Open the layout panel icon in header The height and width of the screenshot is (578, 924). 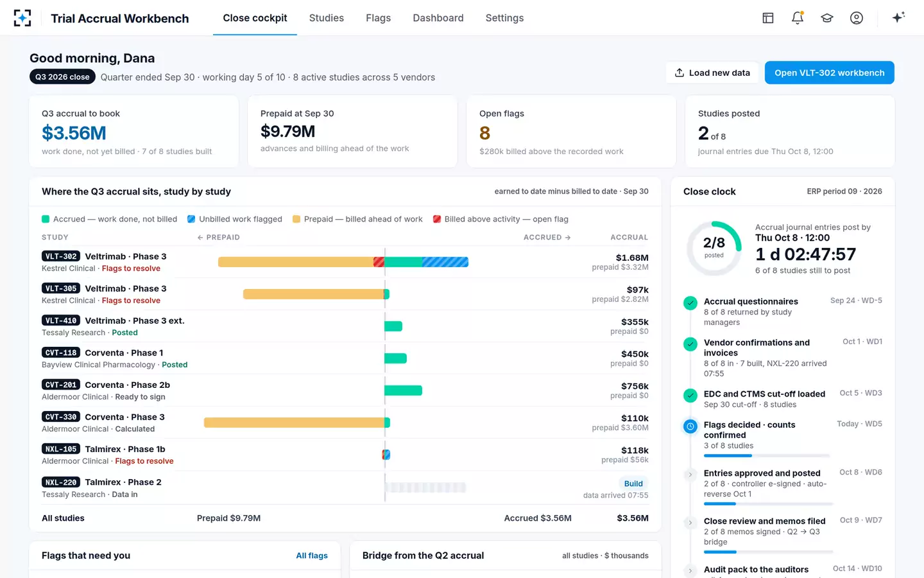[x=768, y=18]
